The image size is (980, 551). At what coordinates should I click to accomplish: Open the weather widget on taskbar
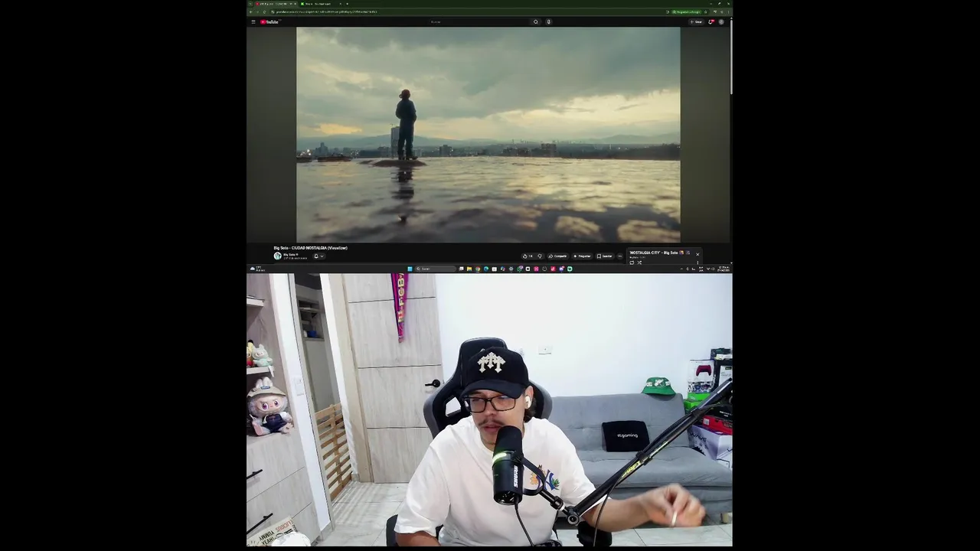257,269
